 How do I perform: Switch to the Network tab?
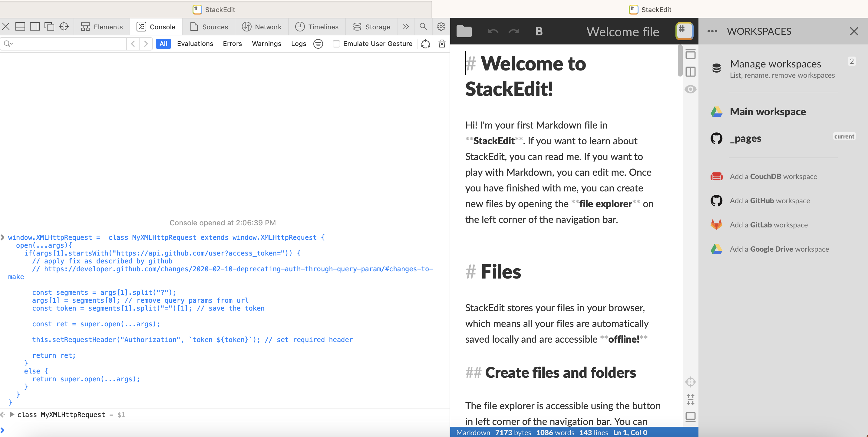pos(262,27)
